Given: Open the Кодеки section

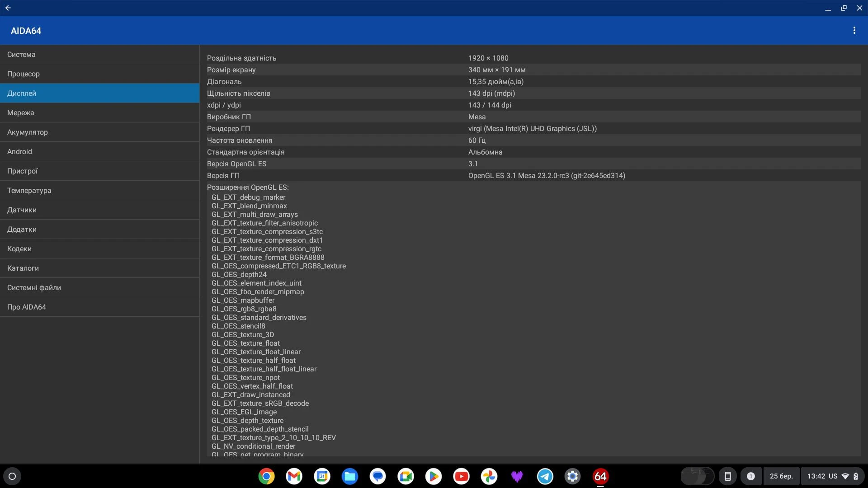Looking at the screenshot, I should [x=99, y=249].
